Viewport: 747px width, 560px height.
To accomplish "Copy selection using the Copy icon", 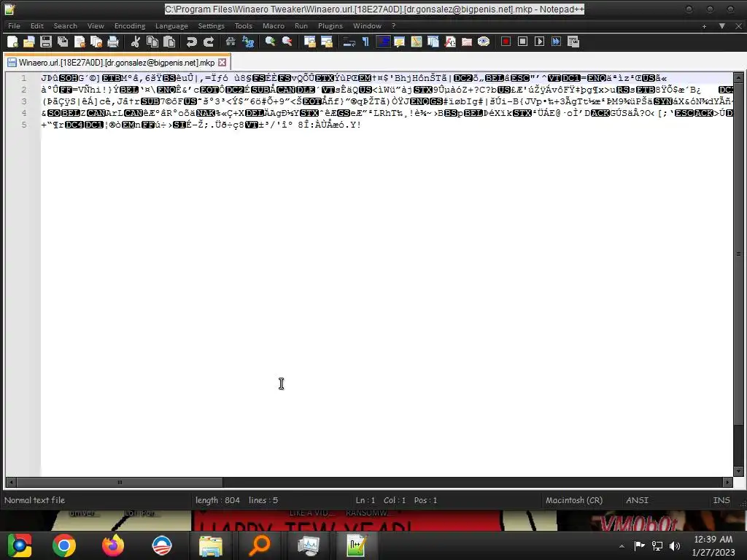I will [152, 42].
